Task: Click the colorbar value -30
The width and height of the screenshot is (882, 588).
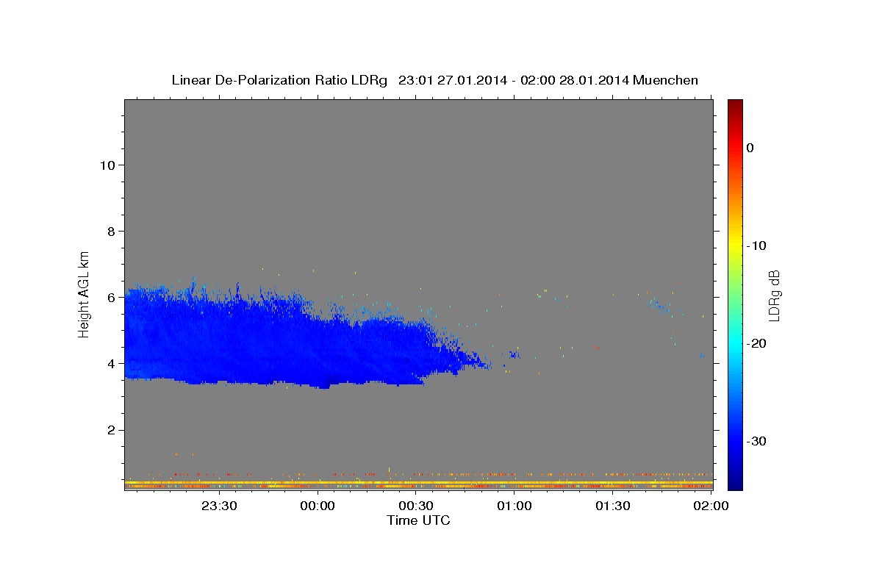Action: click(x=756, y=441)
